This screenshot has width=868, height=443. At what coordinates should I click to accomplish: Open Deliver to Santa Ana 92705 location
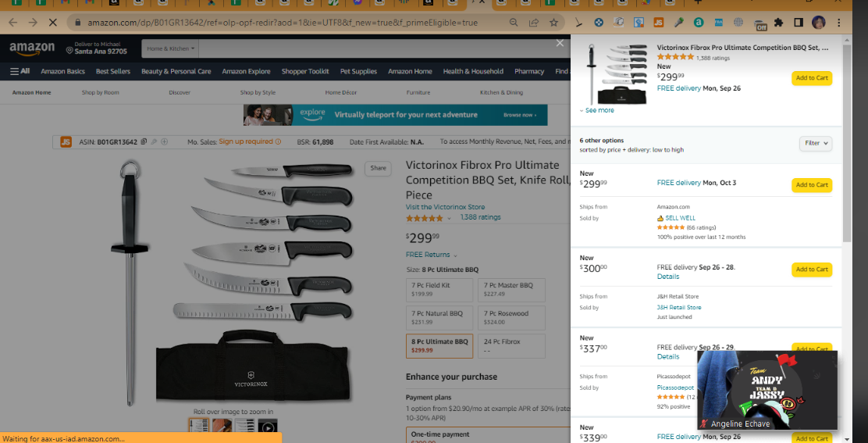coord(97,48)
